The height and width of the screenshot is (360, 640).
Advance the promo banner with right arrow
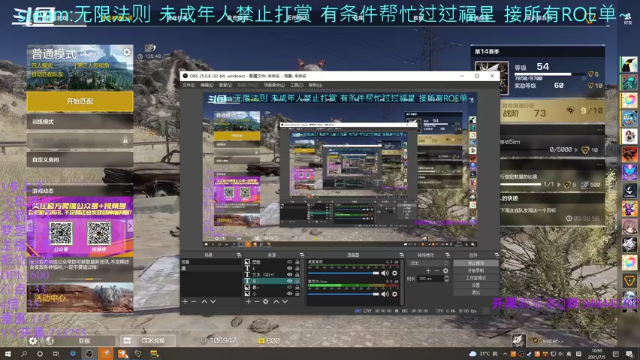coord(130,225)
